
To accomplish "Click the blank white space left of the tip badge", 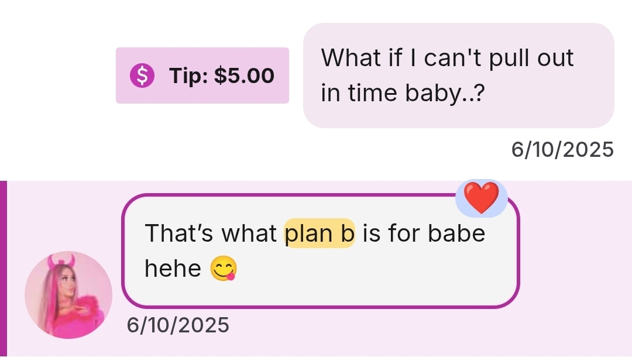I will point(59,75).
